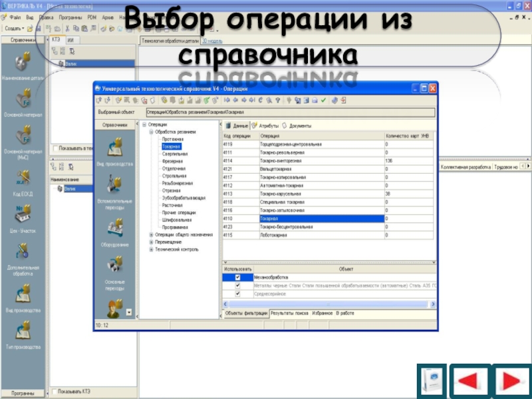532x399 pixels.
Task: Select the Фрезерная item in the tree
Action: [x=172, y=161]
